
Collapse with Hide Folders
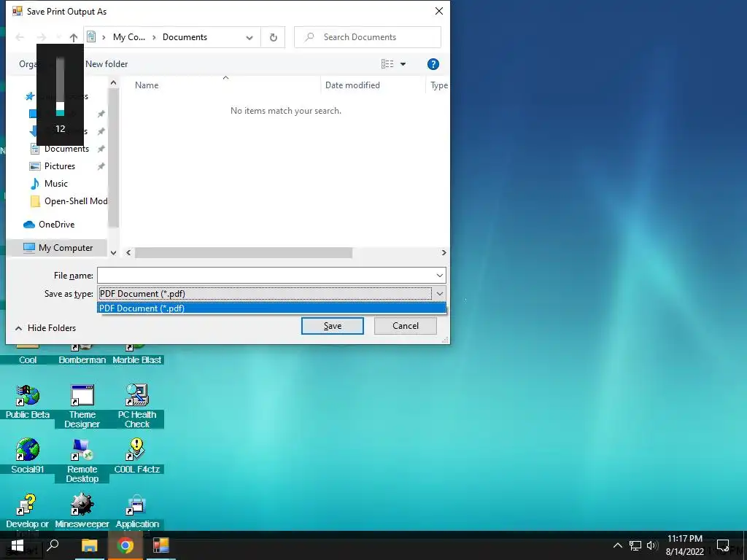click(46, 328)
